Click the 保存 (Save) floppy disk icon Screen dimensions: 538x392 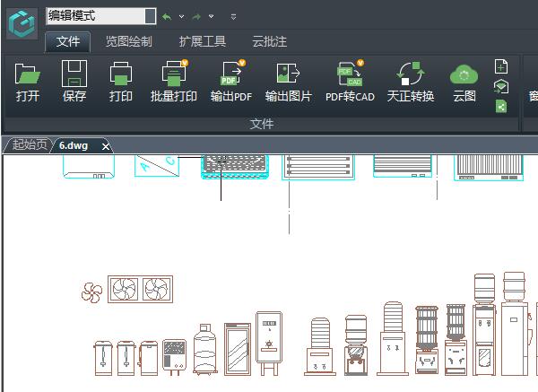(74, 74)
